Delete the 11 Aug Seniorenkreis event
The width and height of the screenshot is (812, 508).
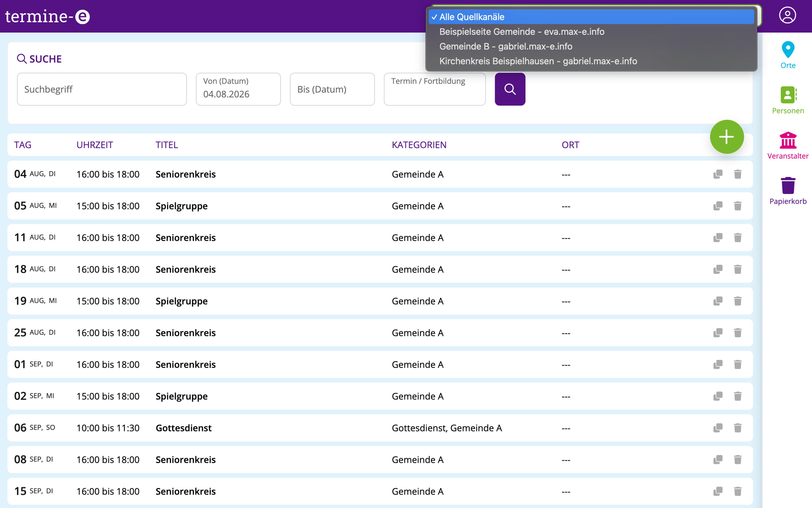click(738, 238)
